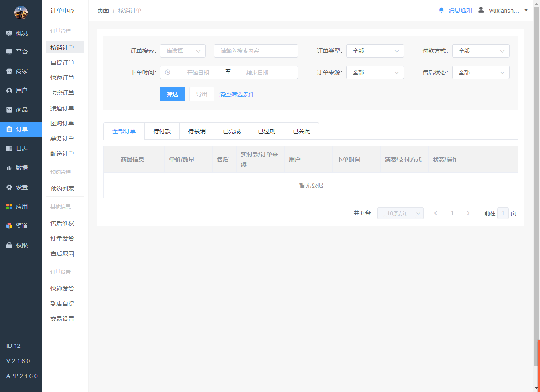Screen dimensions: 540x392
Task: Switch to the 已完成 tab
Action: click(x=232, y=131)
